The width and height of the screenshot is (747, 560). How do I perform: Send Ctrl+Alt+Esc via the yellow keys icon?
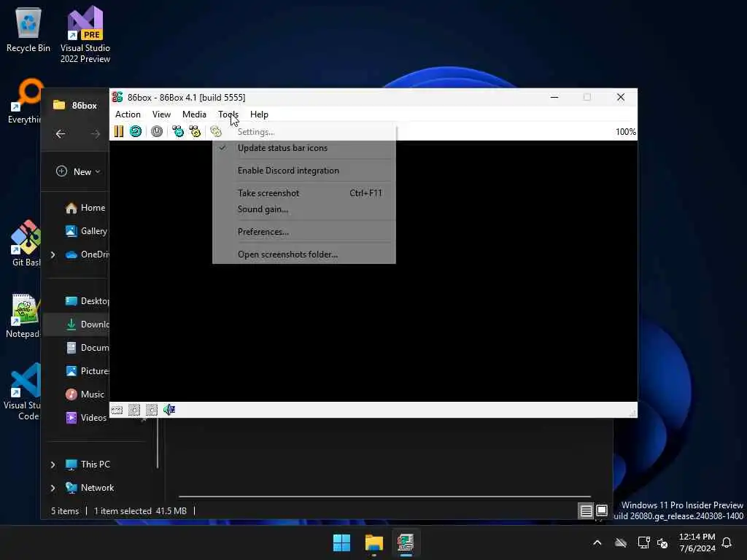pos(195,131)
